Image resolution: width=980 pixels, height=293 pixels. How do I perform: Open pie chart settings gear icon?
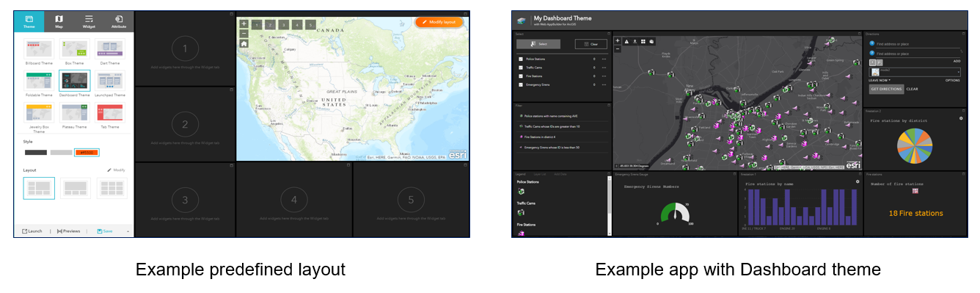tap(961, 117)
